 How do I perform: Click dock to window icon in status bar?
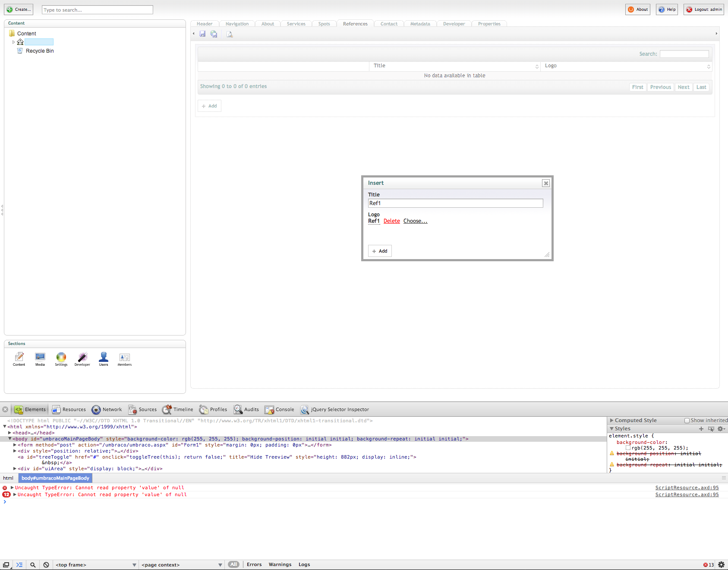click(x=6, y=564)
